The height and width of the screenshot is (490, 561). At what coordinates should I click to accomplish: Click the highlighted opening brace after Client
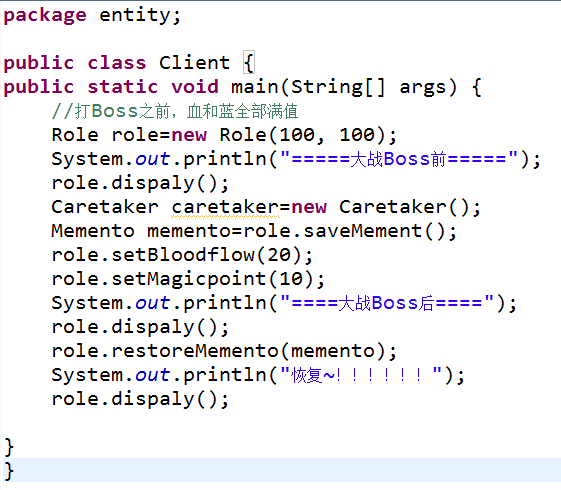point(249,63)
